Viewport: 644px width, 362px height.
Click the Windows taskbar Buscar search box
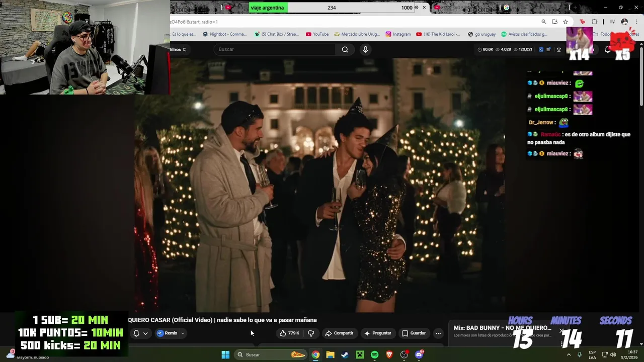271,354
